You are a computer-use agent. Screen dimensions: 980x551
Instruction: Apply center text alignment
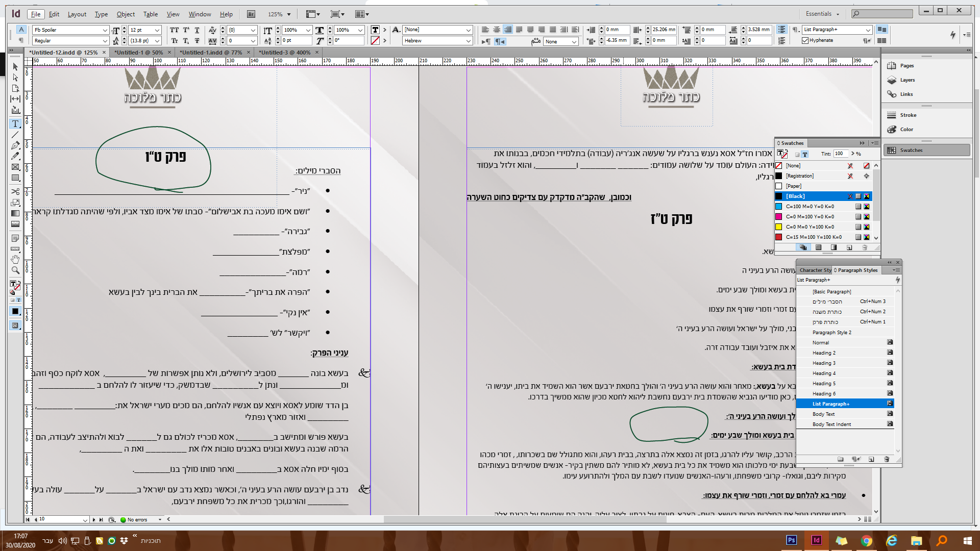(x=496, y=30)
